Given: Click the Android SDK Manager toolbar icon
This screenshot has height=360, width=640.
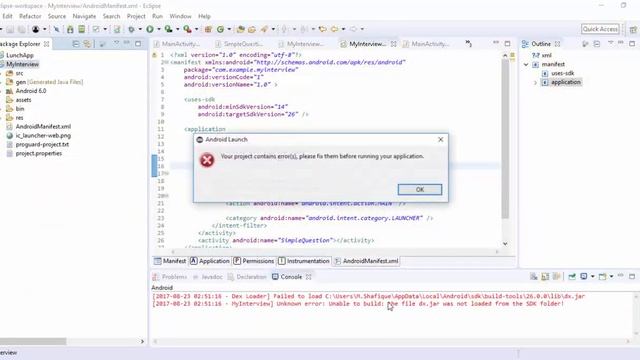Looking at the screenshot, I should coord(70,29).
